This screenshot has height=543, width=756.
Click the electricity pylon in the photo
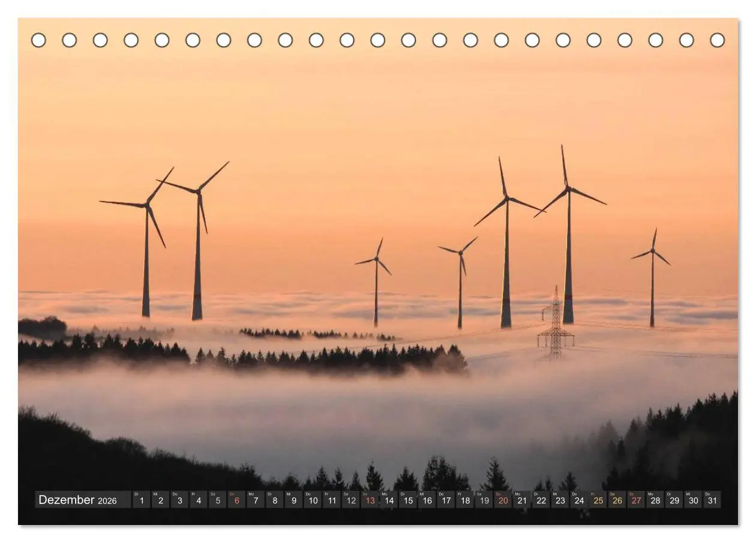(x=556, y=323)
